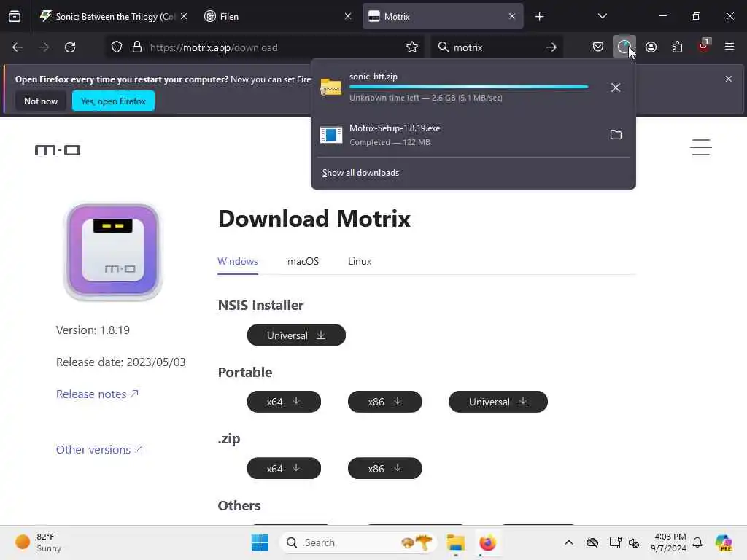Open the Pocket save icon
747x560 pixels.
598,47
